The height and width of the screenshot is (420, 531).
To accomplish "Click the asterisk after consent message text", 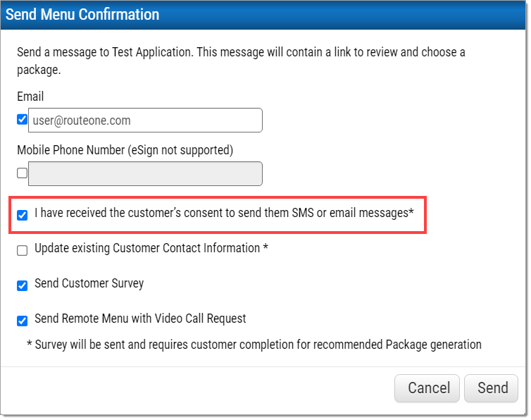I will (411, 211).
